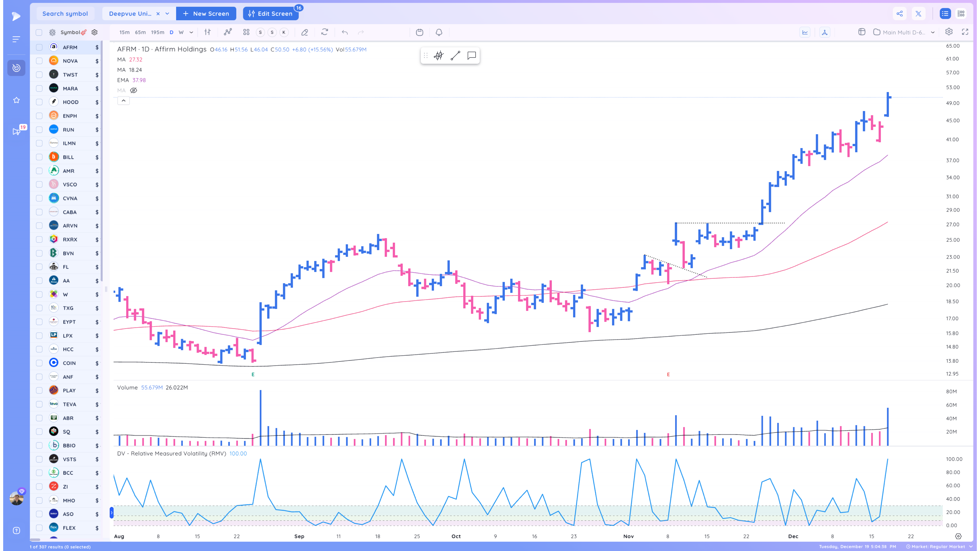The image size is (980, 551).
Task: Check the NOVA row checkbox
Action: 39,61
